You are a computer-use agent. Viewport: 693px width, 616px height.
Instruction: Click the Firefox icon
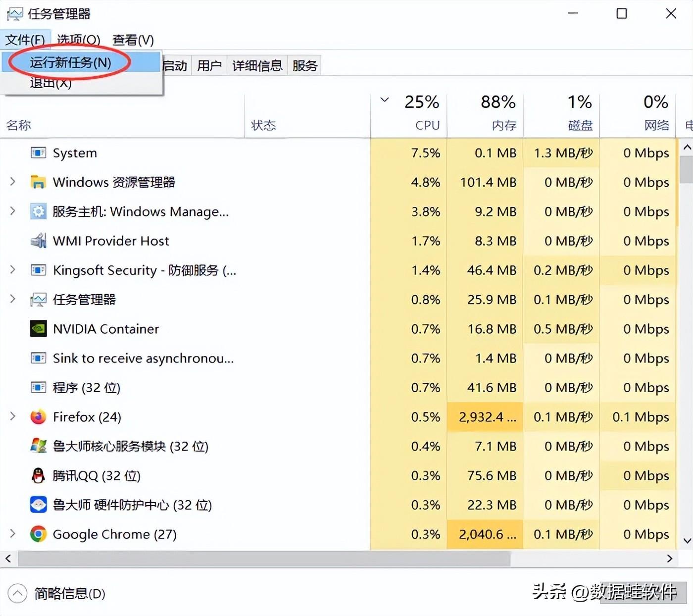(x=38, y=417)
